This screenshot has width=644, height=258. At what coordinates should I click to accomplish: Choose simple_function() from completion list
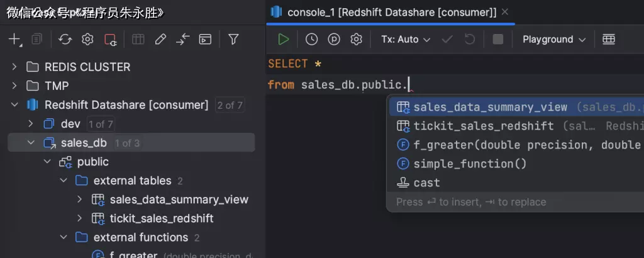point(470,164)
